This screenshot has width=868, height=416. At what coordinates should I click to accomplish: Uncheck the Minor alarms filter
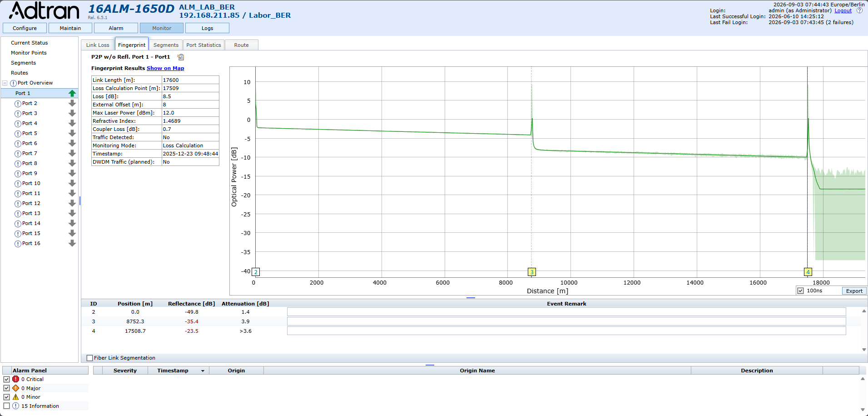click(6, 397)
